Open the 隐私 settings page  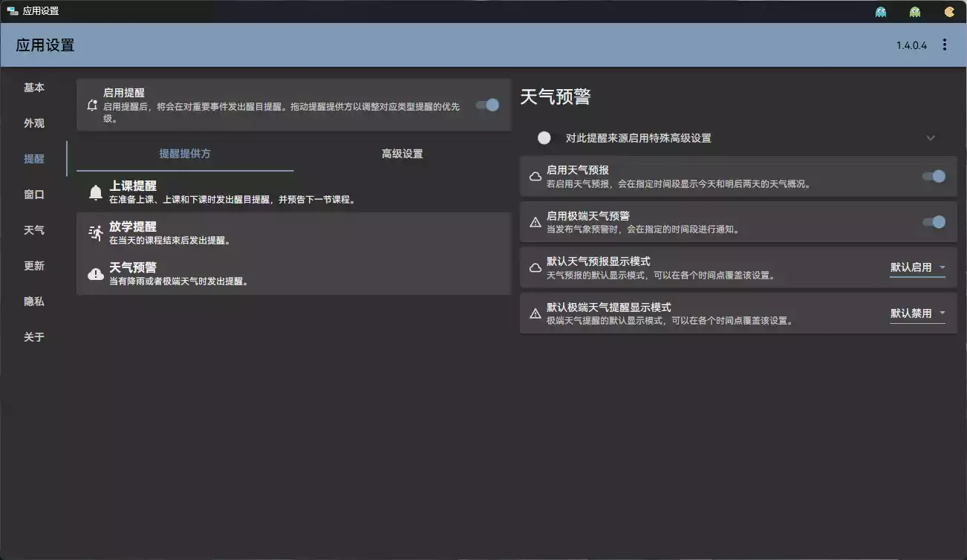point(34,302)
